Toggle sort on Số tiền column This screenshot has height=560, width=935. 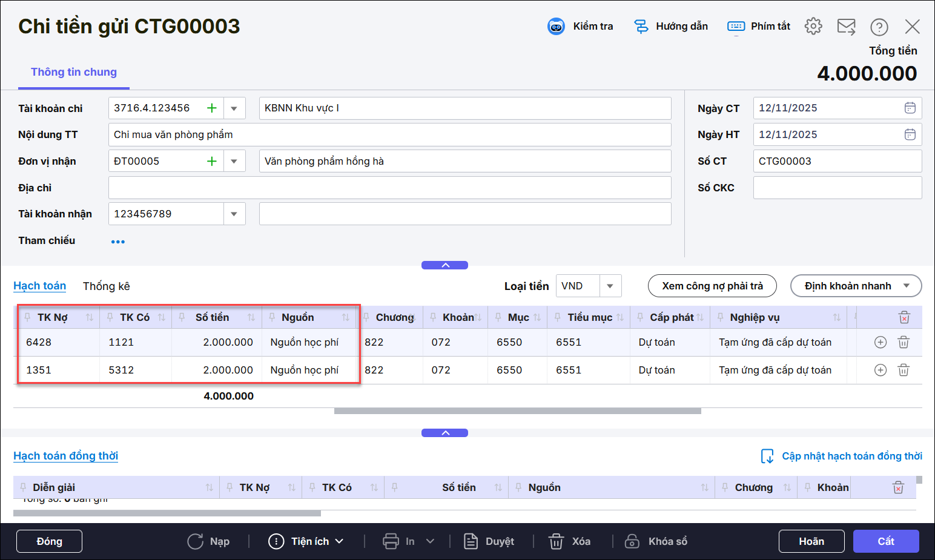click(251, 317)
